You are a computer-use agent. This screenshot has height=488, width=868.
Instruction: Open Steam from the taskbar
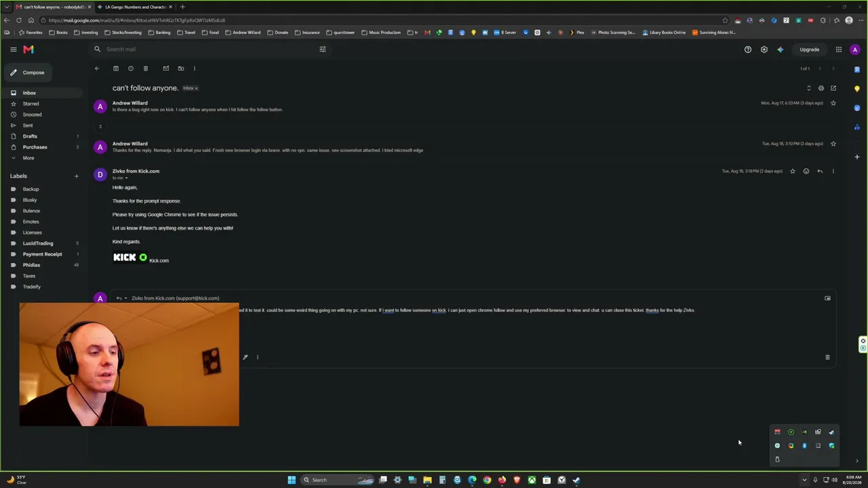tap(576, 480)
